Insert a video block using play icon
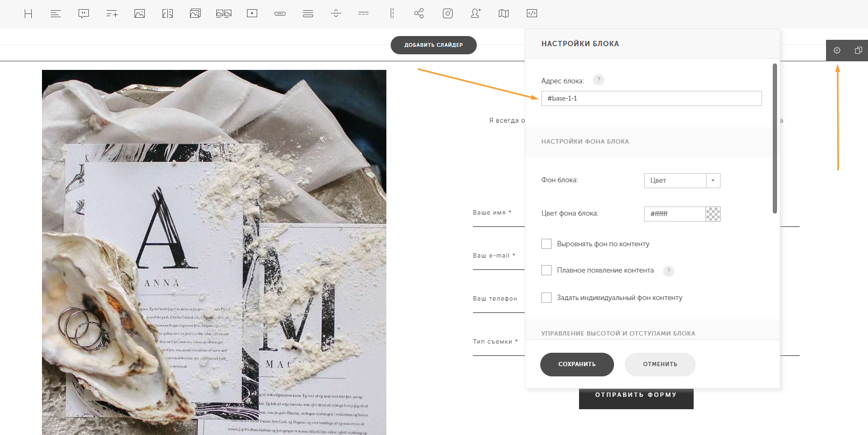The width and height of the screenshot is (868, 435). [252, 13]
